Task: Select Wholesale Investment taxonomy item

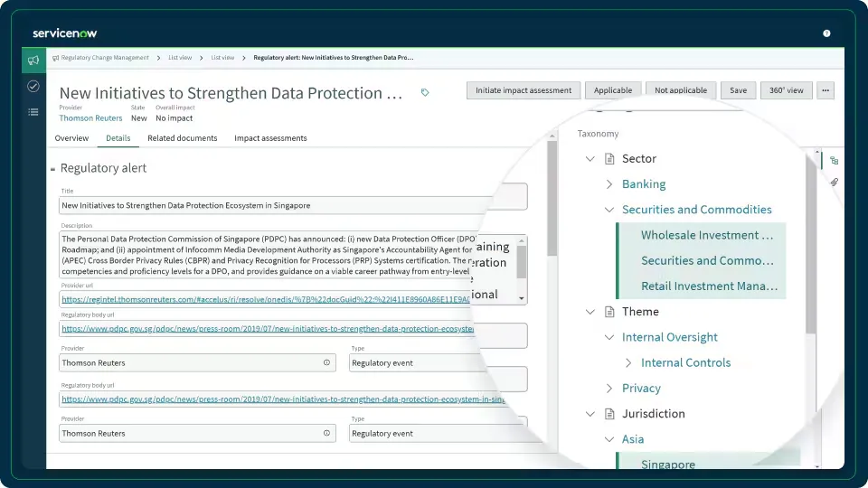Action: point(706,235)
